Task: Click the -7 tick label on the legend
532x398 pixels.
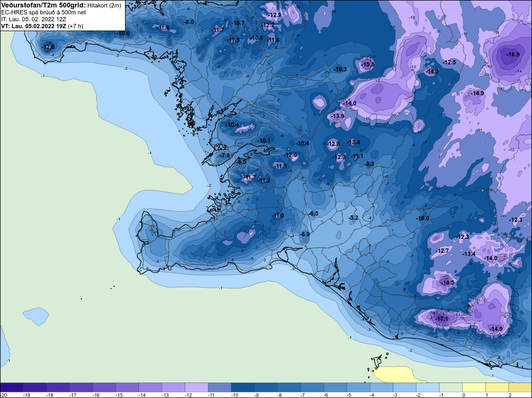Action: (x=303, y=395)
